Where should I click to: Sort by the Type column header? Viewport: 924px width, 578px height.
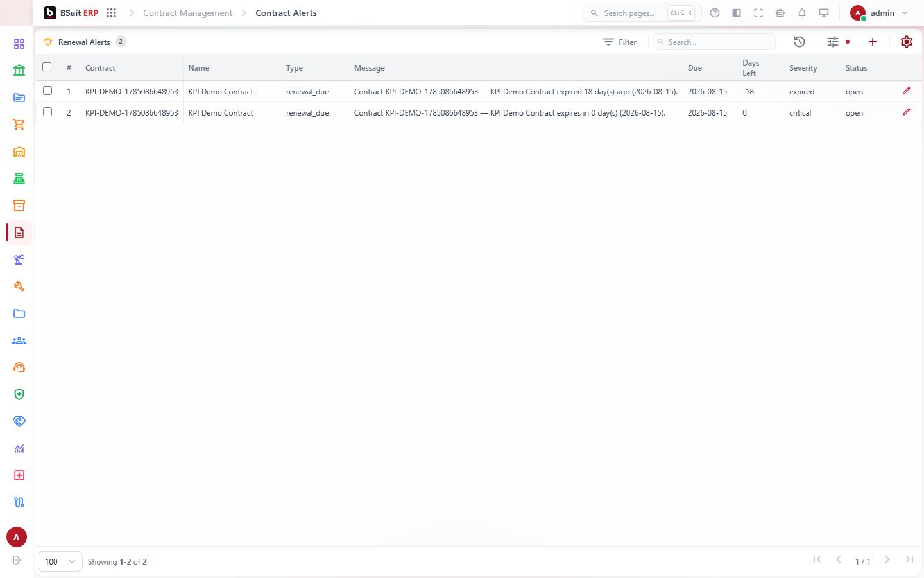(295, 68)
